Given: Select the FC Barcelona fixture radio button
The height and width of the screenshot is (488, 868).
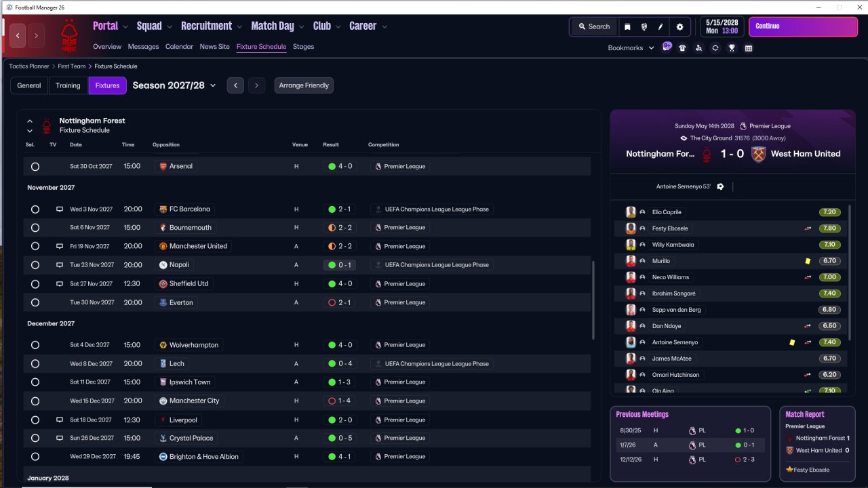Looking at the screenshot, I should (35, 209).
